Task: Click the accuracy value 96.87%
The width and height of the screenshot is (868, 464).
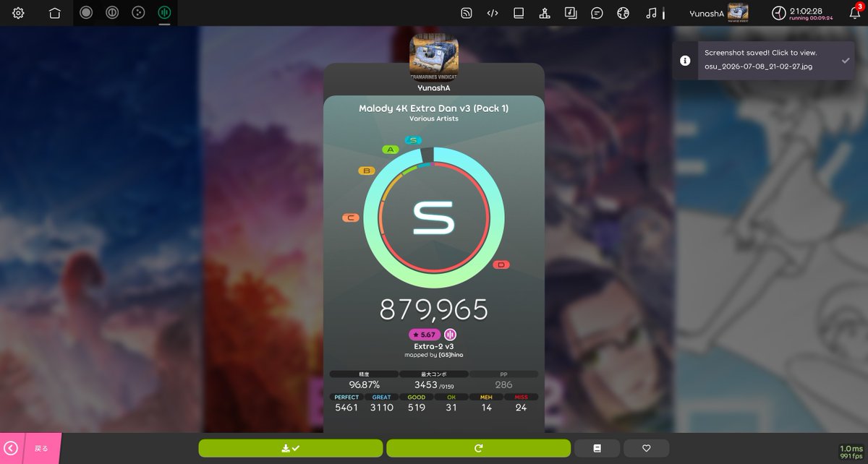Action: point(364,384)
